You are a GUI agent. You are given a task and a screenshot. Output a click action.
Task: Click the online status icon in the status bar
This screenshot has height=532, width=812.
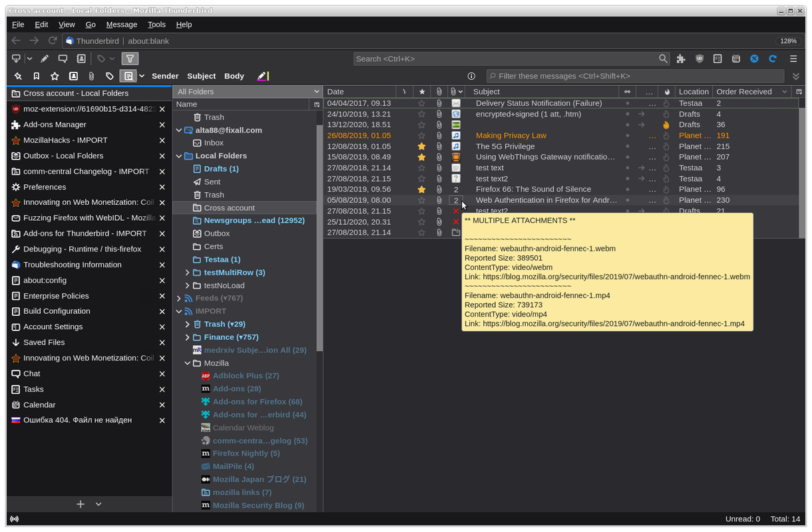[x=14, y=519]
